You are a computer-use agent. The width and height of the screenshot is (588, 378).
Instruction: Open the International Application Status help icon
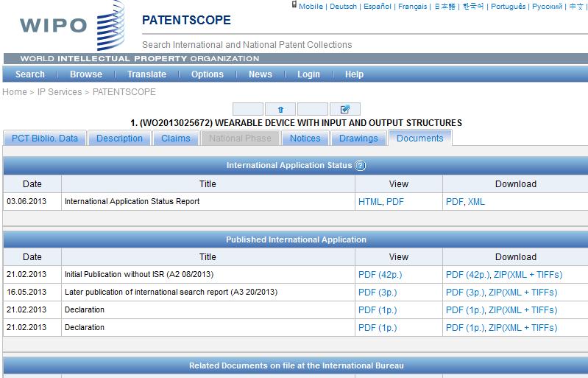[x=361, y=165]
